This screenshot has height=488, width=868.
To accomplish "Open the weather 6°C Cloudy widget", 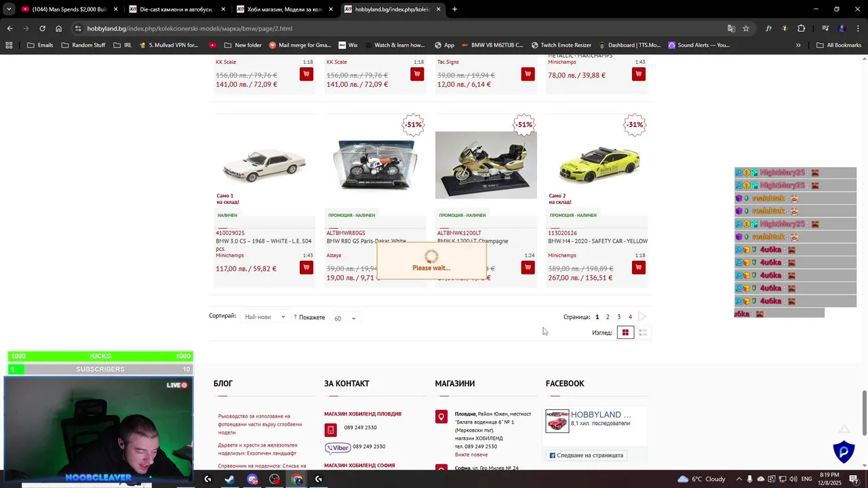I will [701, 479].
